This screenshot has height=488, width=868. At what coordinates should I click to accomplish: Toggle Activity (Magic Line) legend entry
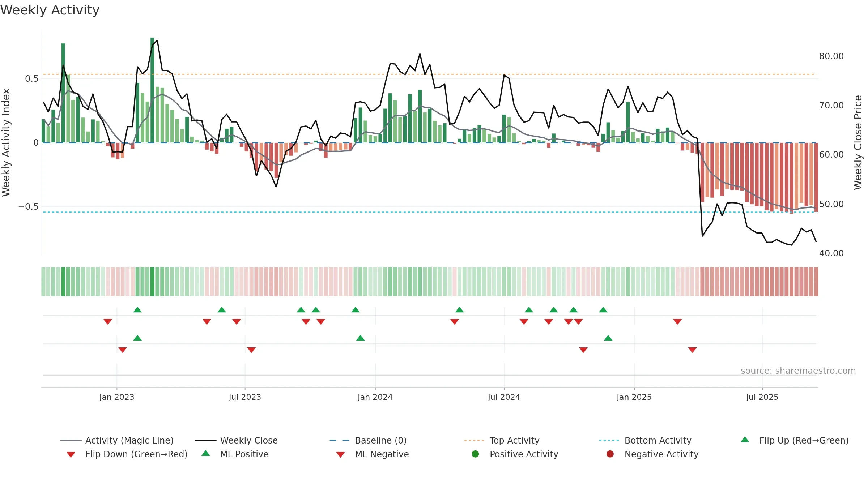pyautogui.click(x=117, y=440)
